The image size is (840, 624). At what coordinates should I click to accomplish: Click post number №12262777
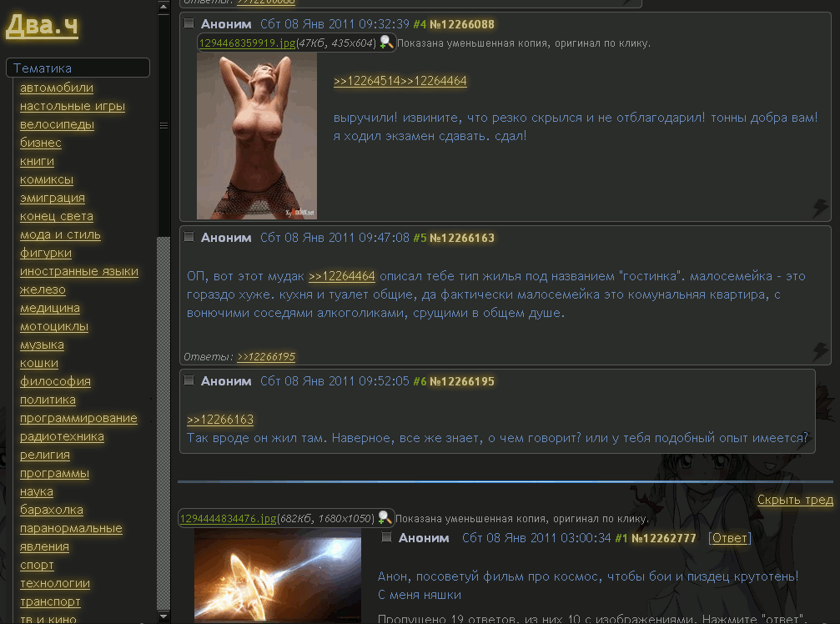click(x=664, y=538)
